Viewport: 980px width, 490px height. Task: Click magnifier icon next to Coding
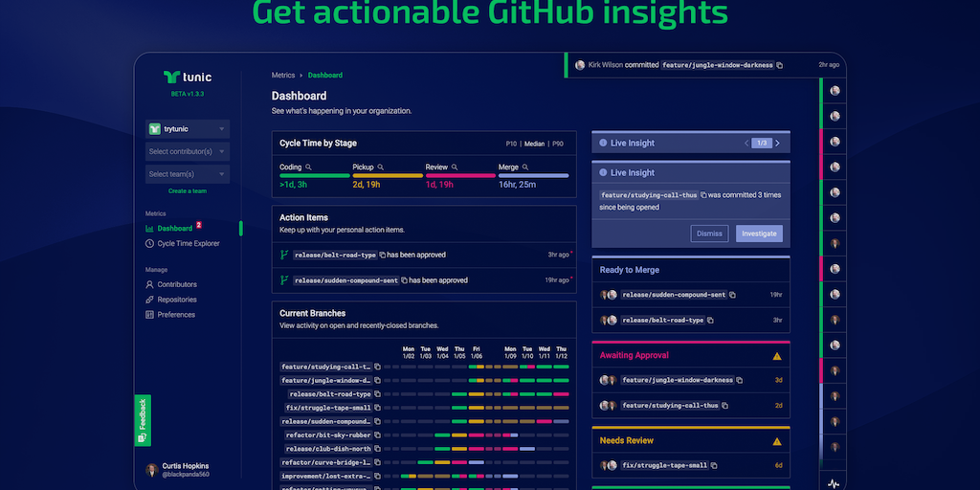pos(308,167)
